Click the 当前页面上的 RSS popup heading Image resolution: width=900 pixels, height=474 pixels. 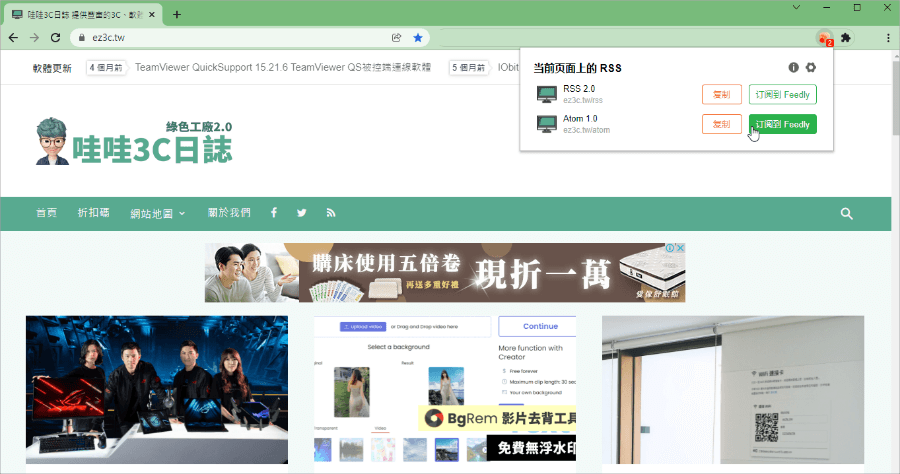point(577,68)
